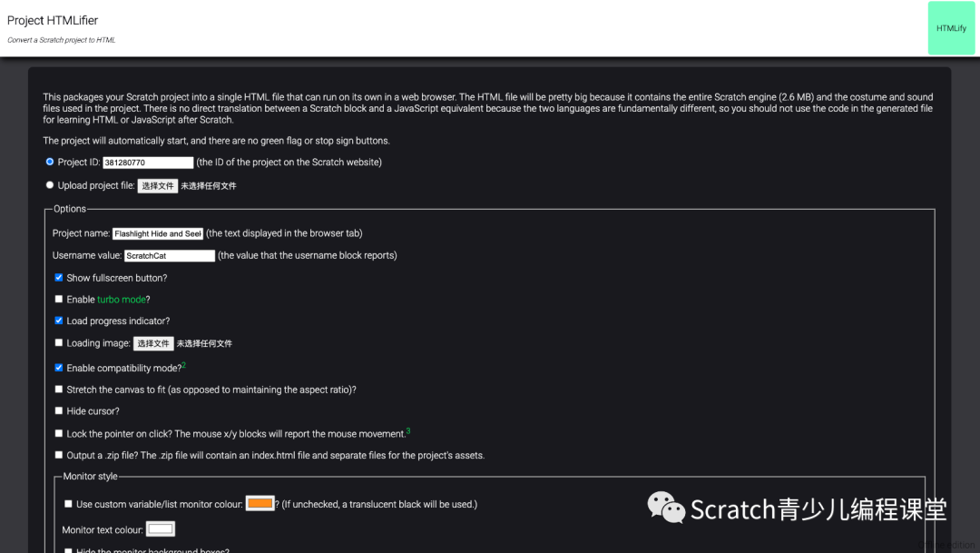
Task: Disable "Enable compatibility mode?"
Action: 58,368
